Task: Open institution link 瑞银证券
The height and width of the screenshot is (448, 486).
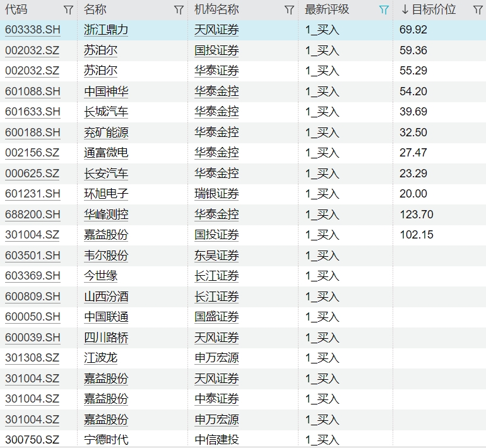Action: [216, 194]
